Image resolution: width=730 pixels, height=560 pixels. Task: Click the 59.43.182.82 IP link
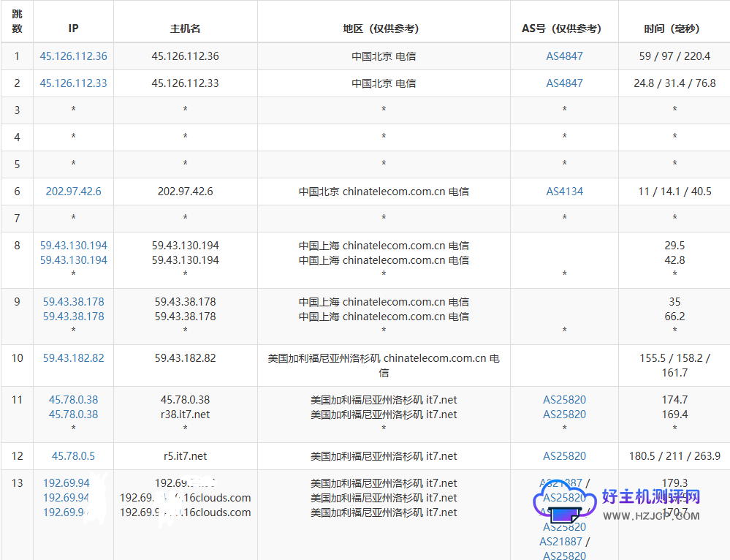[x=73, y=358]
